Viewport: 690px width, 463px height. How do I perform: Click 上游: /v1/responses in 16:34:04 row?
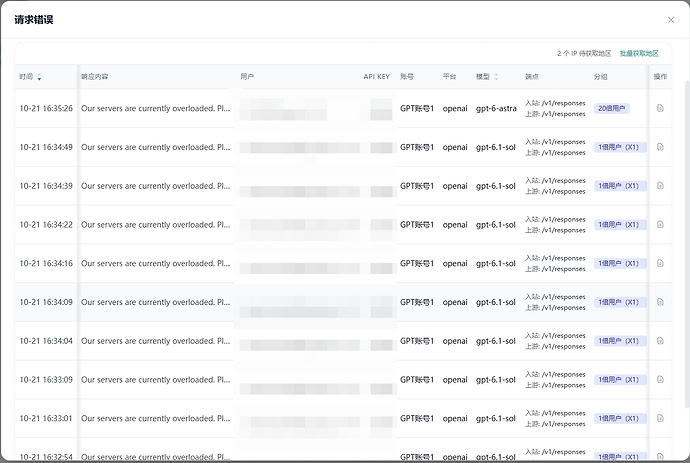pos(555,346)
